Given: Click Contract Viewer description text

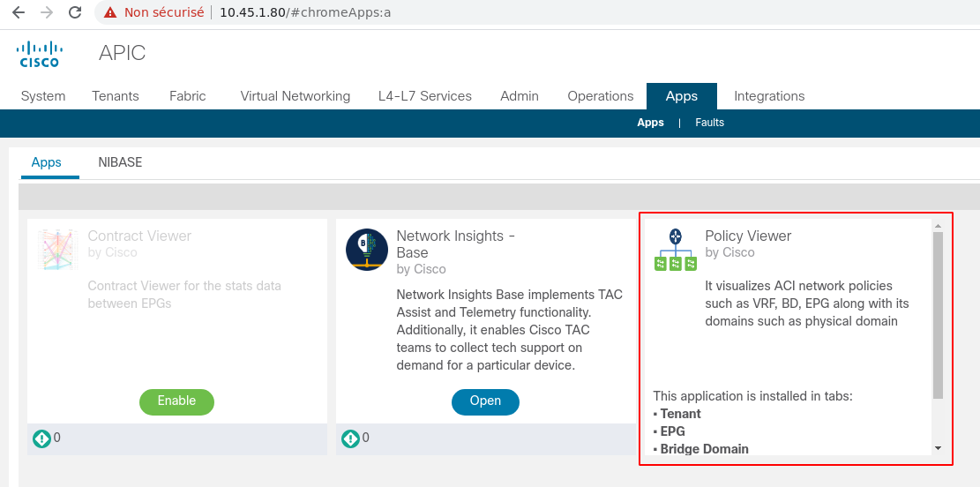Looking at the screenshot, I should [184, 295].
